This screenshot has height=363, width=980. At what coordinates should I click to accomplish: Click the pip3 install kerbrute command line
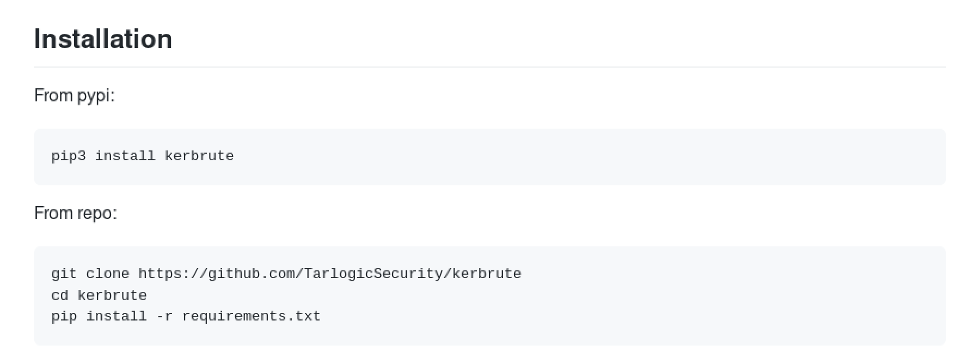click(143, 156)
